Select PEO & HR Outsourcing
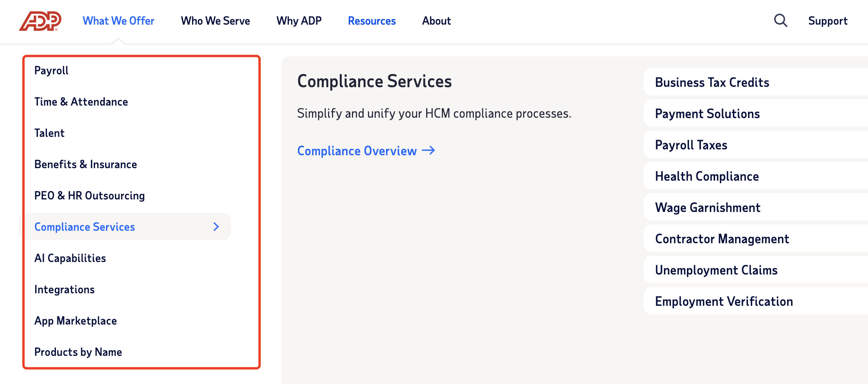This screenshot has width=868, height=384. [90, 196]
